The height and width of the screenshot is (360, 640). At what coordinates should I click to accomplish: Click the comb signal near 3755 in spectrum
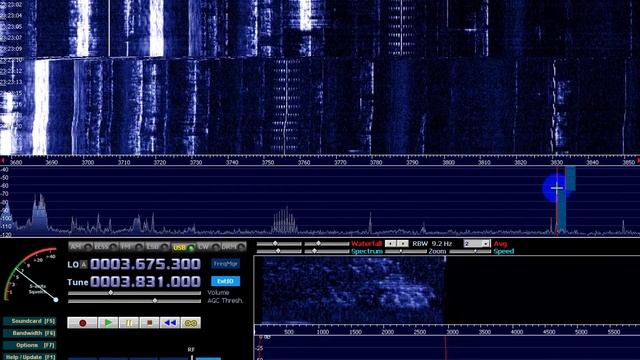[285, 220]
